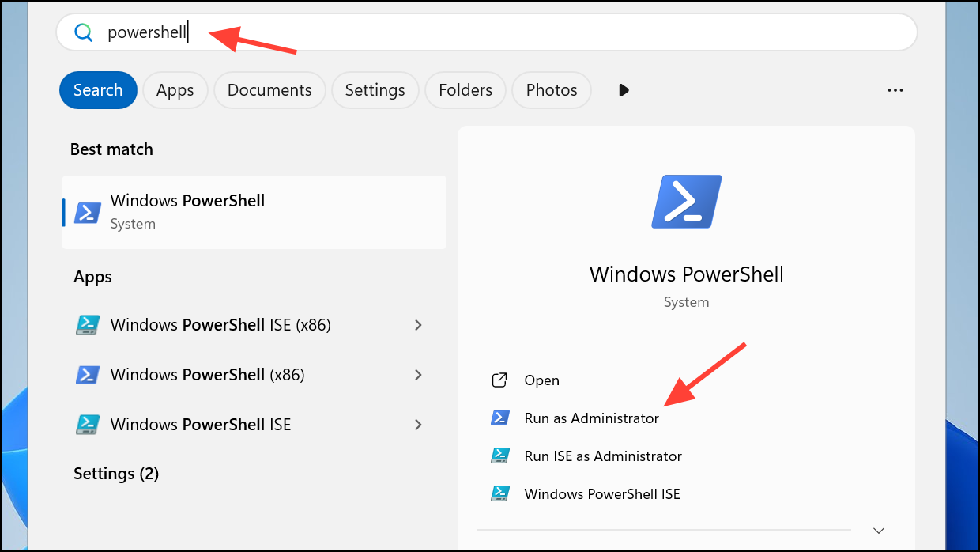The height and width of the screenshot is (552, 980).
Task: Click the Run as Administrator icon
Action: tap(499, 418)
